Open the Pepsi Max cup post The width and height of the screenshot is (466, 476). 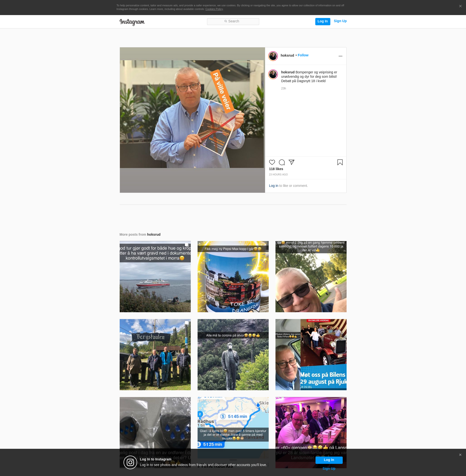[x=233, y=277]
